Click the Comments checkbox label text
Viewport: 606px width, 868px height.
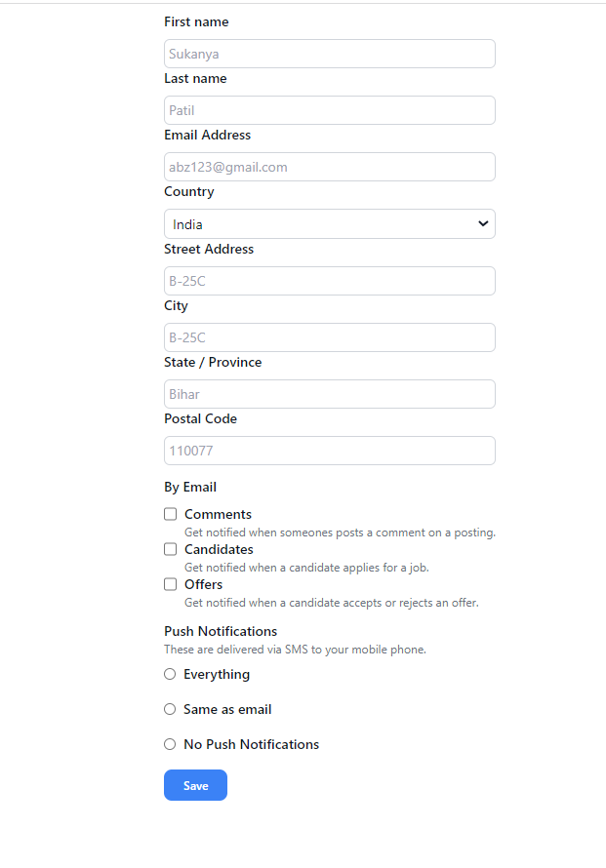point(218,514)
